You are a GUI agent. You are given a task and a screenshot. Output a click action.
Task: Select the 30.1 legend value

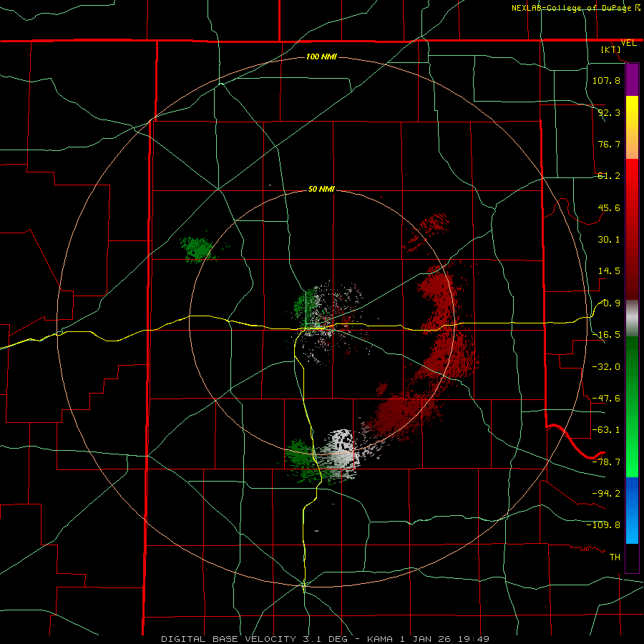tap(609, 240)
